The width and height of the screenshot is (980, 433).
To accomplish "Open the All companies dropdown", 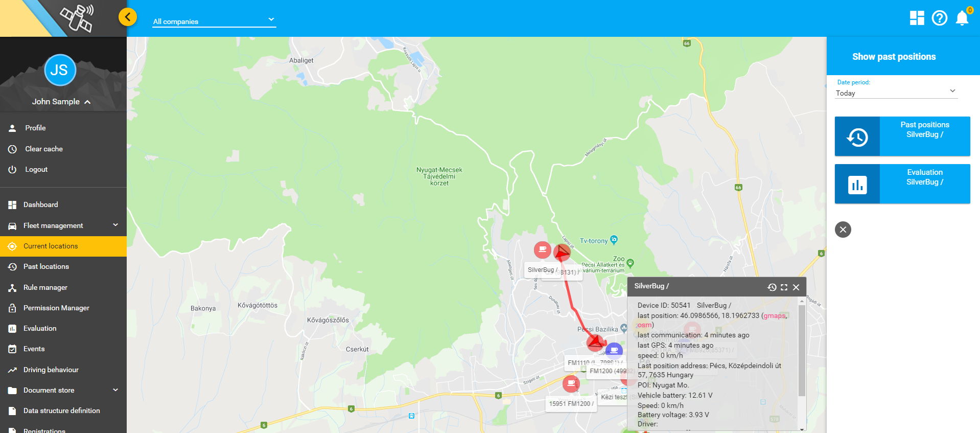I will click(x=214, y=21).
